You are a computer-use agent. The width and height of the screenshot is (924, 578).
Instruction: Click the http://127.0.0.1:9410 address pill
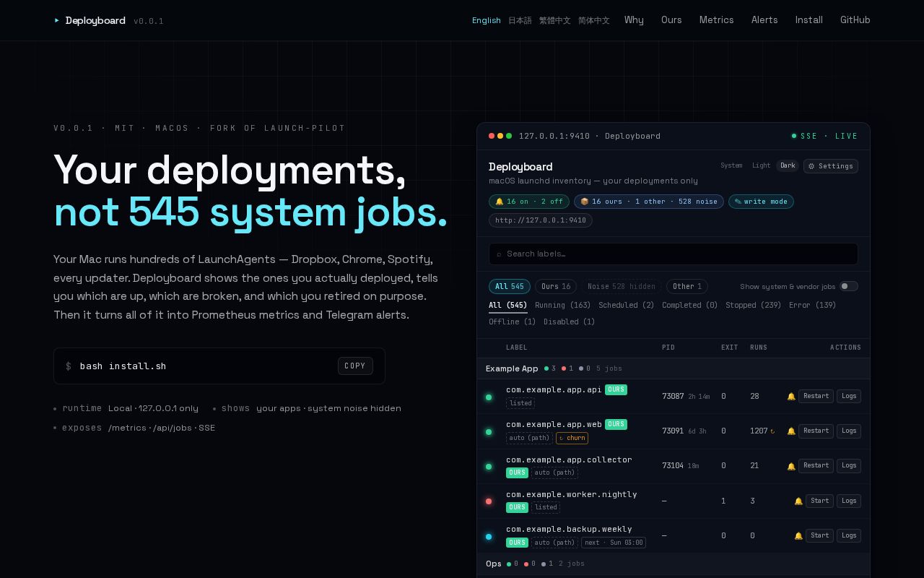click(x=541, y=220)
